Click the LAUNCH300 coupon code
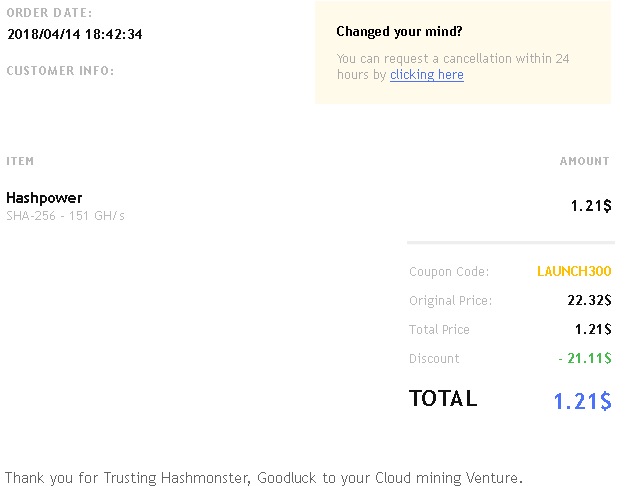626x486 pixels. 574,272
